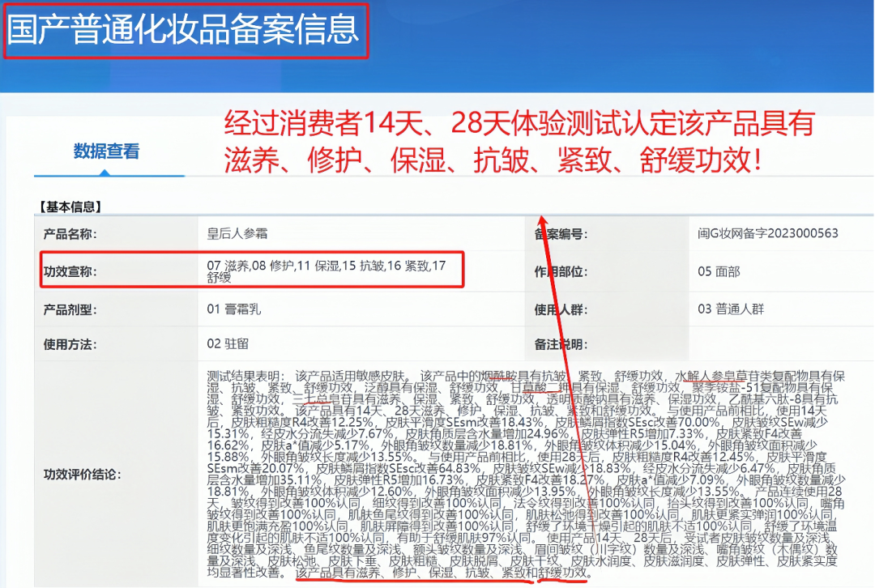Click the 测试结果表明 conclusion paragraph
Viewport: 875px width, 588px height.
tap(527, 474)
